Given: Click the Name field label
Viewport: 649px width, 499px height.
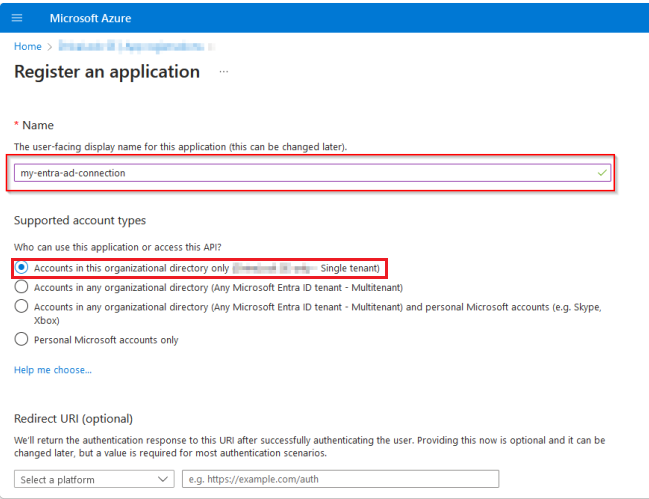Looking at the screenshot, I should coord(38,125).
